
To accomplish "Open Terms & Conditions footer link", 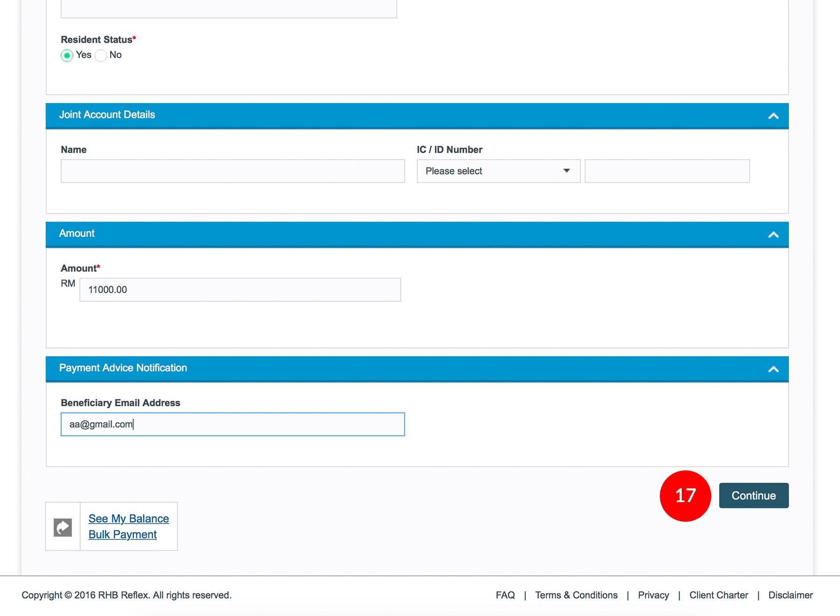I will [x=576, y=595].
